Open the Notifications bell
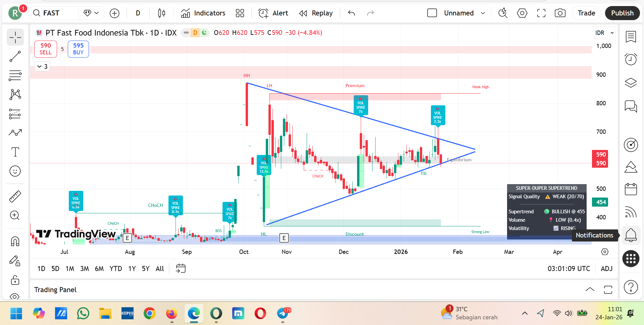 (631, 235)
